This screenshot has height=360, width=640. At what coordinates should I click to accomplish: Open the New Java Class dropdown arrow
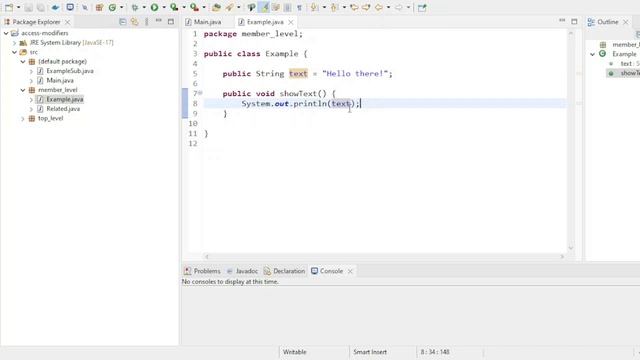tap(121, 7)
